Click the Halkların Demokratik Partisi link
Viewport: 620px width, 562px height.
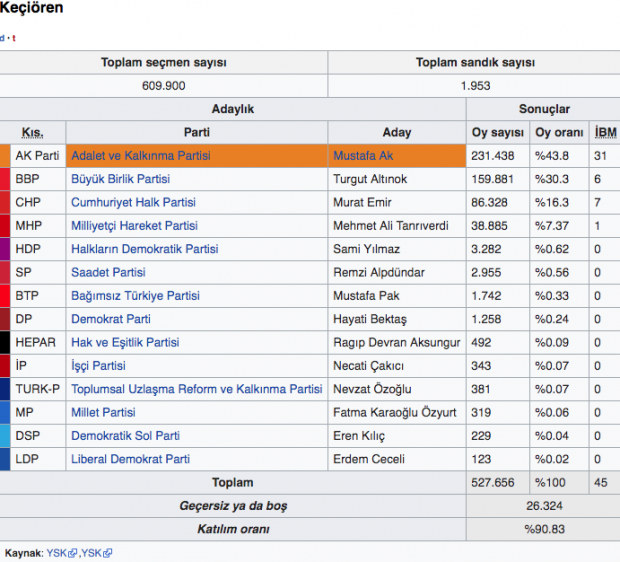[144, 249]
